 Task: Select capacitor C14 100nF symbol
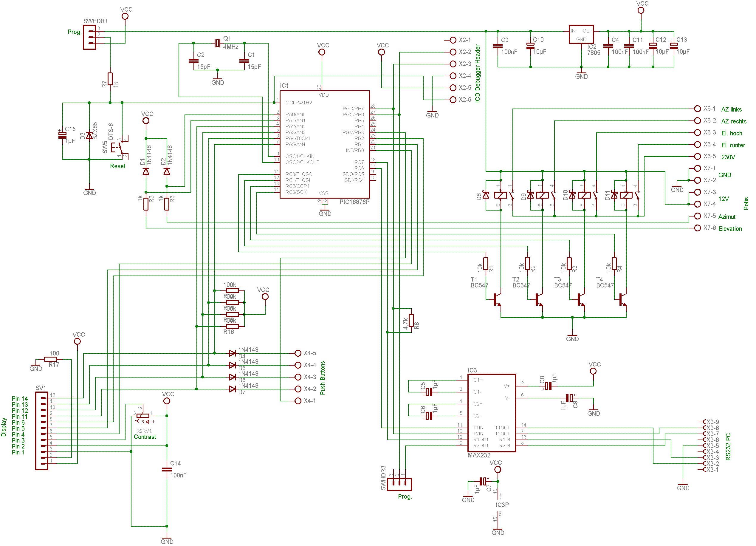pyautogui.click(x=166, y=469)
